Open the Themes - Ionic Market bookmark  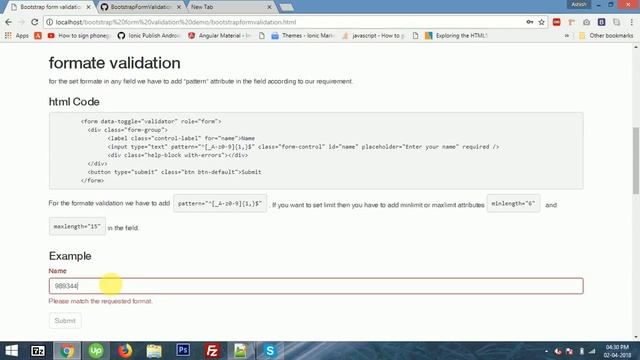click(x=302, y=36)
